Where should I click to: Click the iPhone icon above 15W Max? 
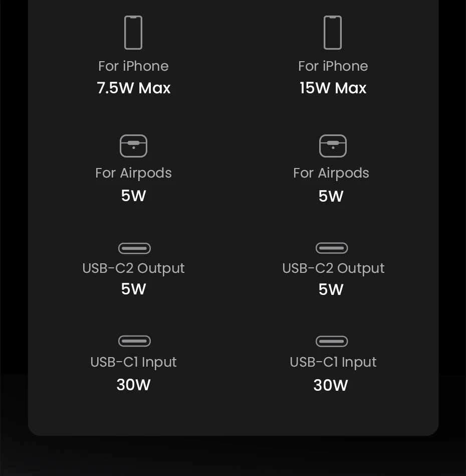point(333,33)
